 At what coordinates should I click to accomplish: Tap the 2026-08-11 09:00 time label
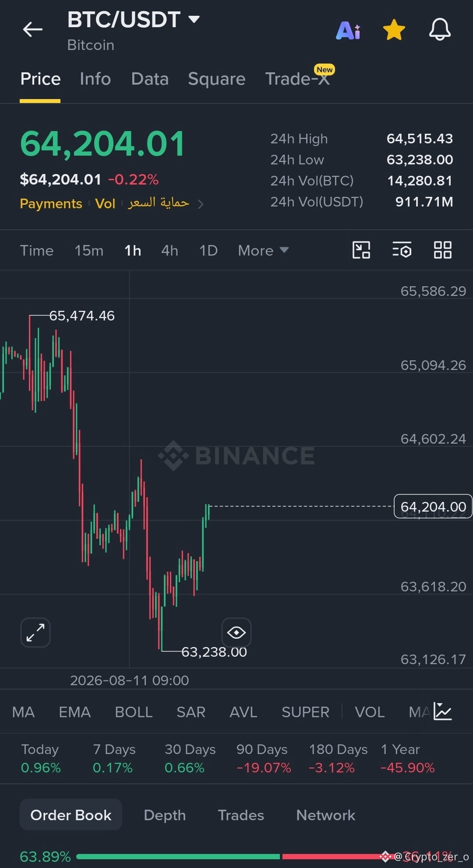130,680
